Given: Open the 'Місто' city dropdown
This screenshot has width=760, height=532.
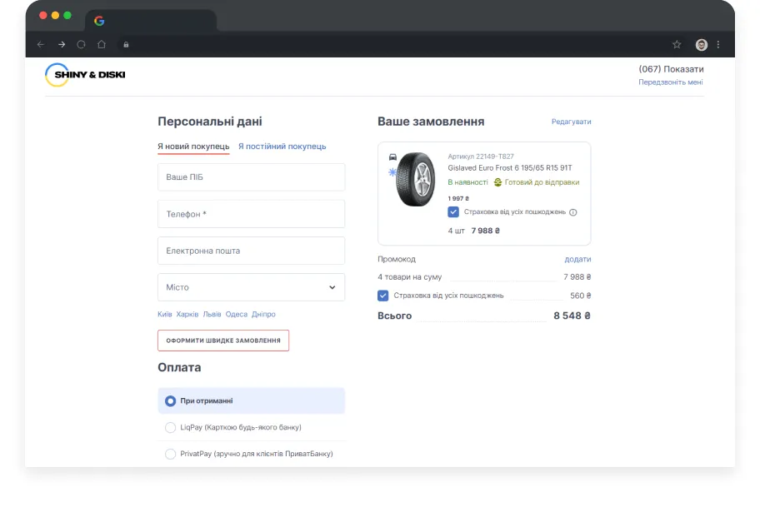Looking at the screenshot, I should point(251,287).
